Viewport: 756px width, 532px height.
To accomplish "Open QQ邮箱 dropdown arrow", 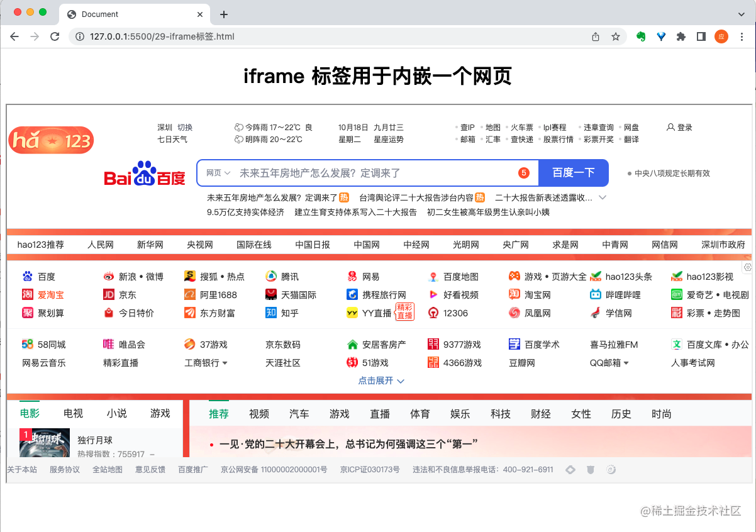I will point(626,363).
